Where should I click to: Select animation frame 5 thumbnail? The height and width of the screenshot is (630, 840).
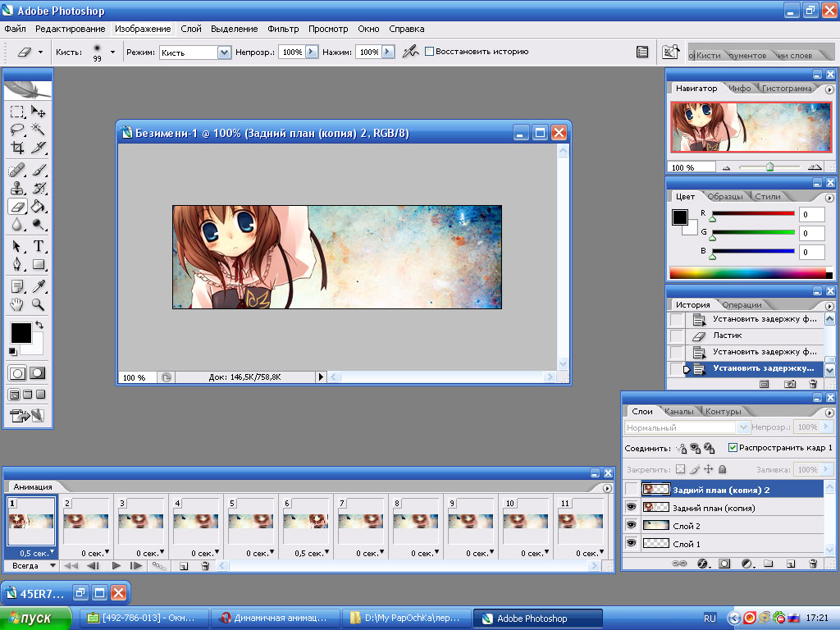tap(251, 521)
